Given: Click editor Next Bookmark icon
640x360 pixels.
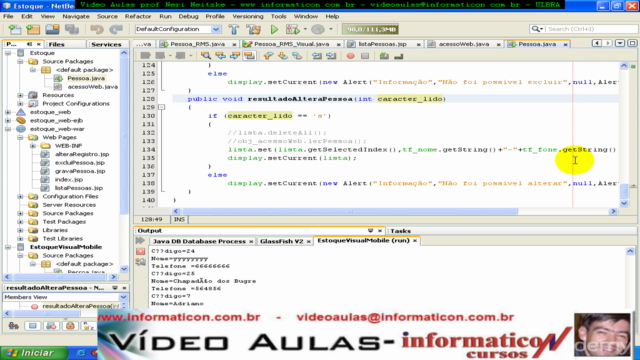Looking at the screenshot, I should pos(282,56).
